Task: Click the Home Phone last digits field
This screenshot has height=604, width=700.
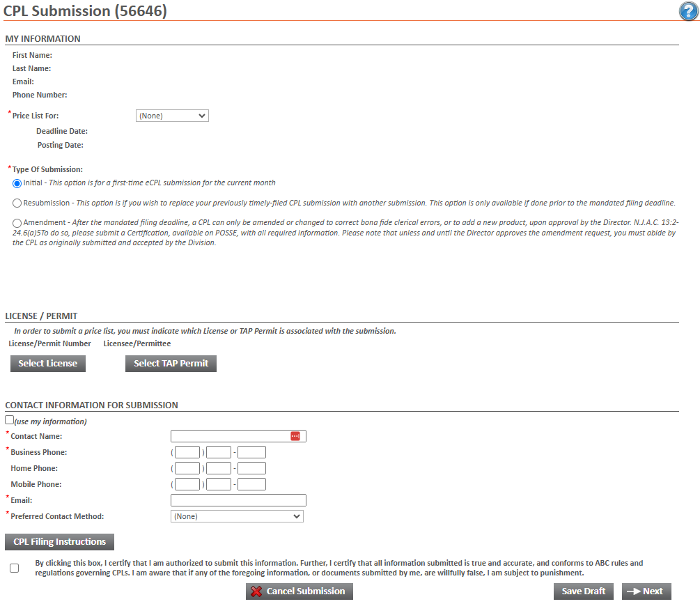Action: point(251,468)
